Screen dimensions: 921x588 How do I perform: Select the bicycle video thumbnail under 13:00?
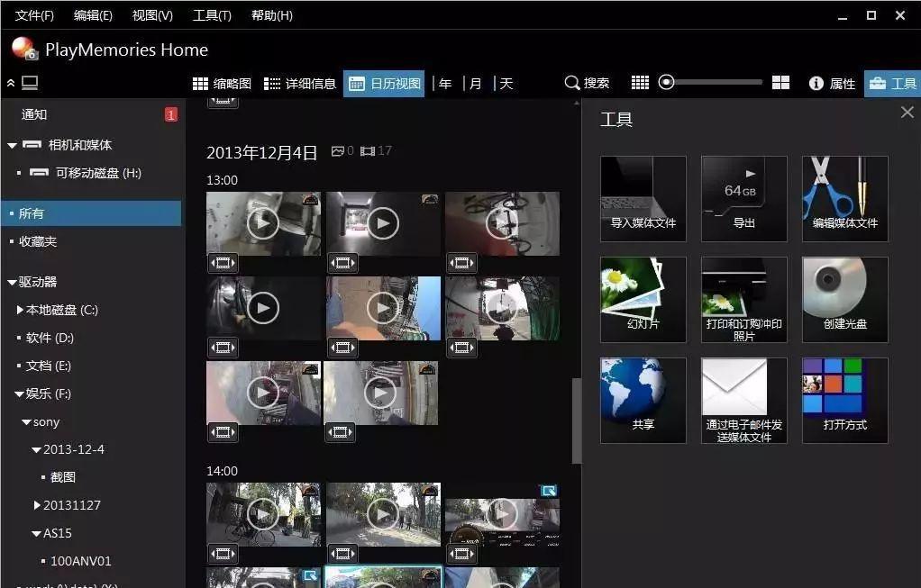(502, 223)
